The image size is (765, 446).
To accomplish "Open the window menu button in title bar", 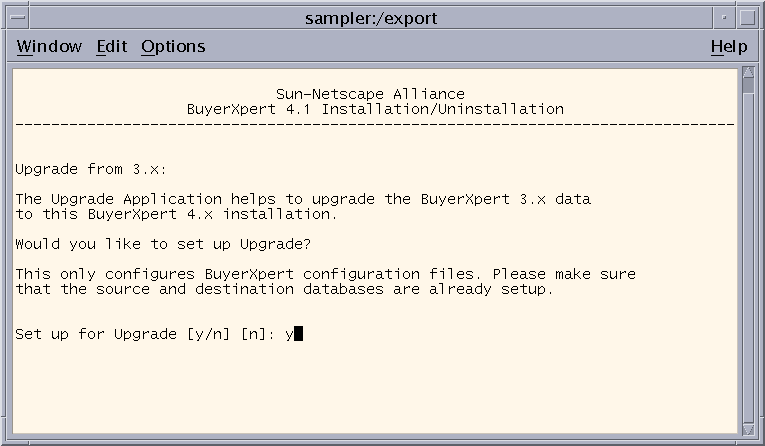I will click(x=18, y=18).
